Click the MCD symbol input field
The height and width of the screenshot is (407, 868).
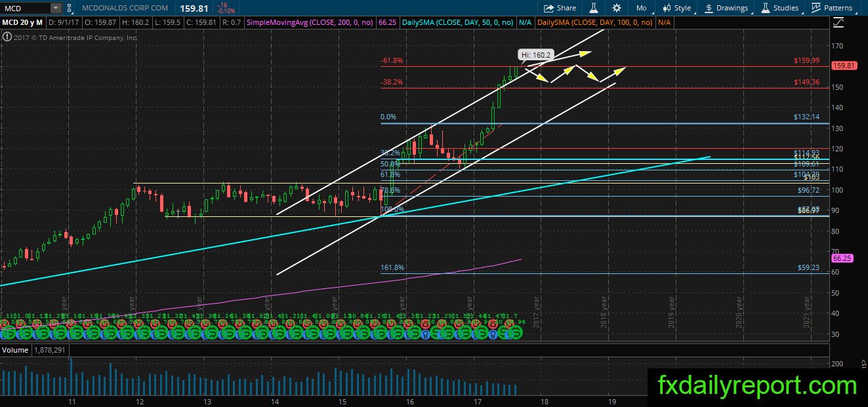point(25,8)
